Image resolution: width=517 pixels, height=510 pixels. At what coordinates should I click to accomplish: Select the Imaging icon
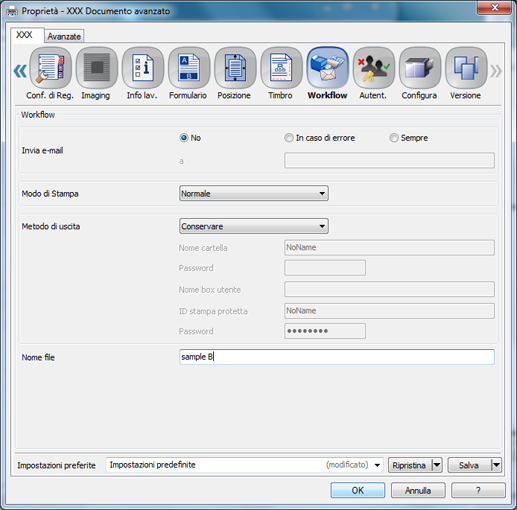pos(97,68)
